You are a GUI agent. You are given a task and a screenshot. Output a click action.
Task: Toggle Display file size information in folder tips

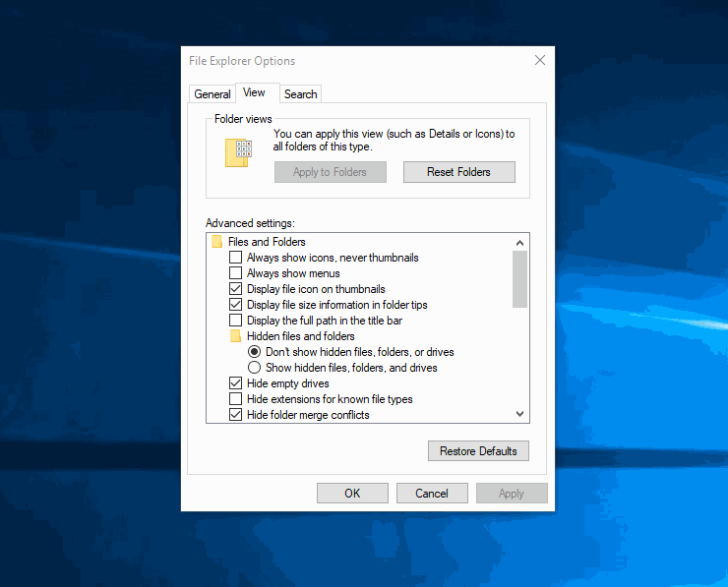236,305
